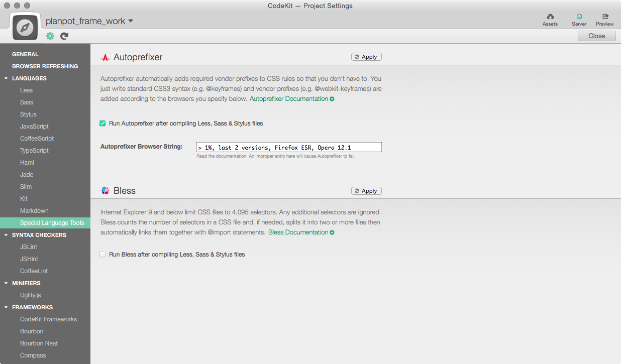Screen dimensions: 621x364
Task: Open the Preview toolbar item
Action: tap(605, 20)
